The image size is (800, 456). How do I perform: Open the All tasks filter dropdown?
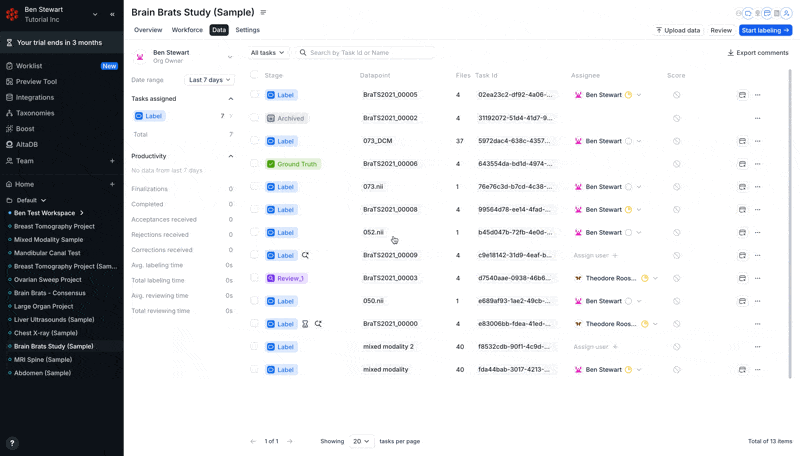click(x=267, y=53)
